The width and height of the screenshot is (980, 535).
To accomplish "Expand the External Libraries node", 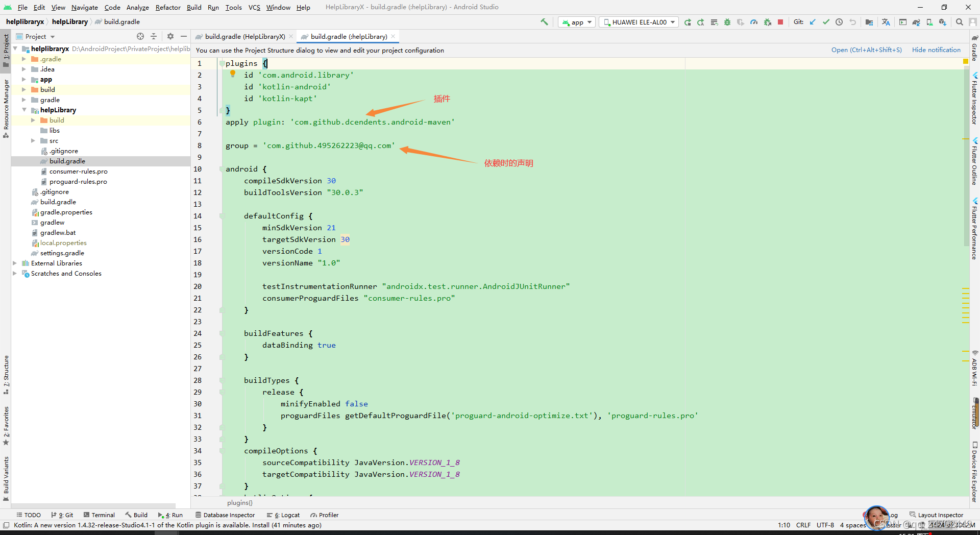I will point(15,263).
